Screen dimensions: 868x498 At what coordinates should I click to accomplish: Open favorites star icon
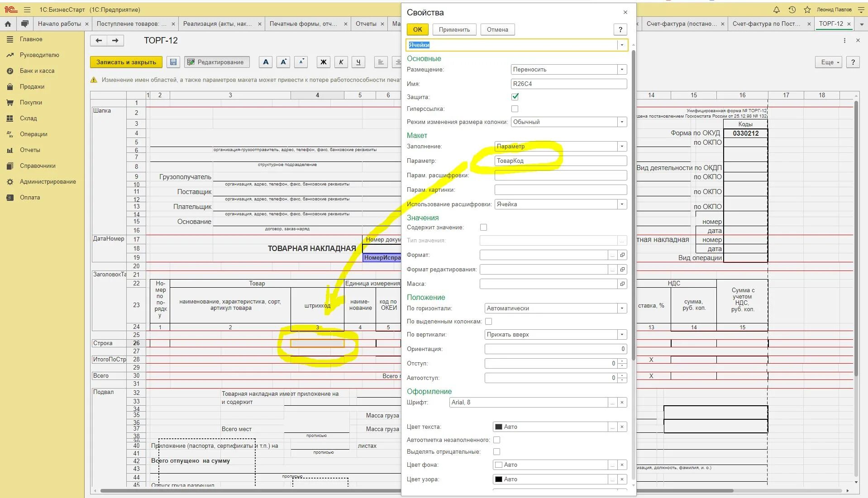807,9
